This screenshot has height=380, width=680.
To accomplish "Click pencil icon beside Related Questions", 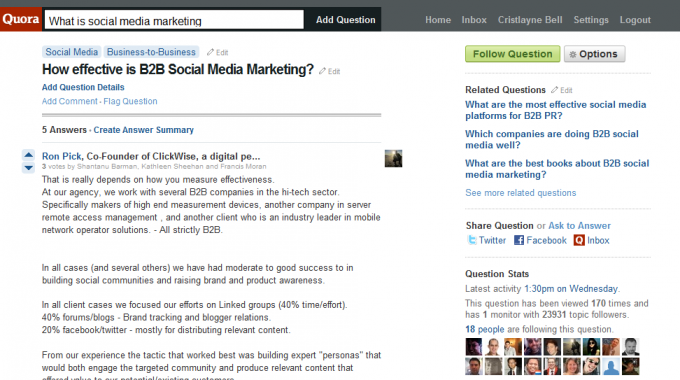I will click(x=555, y=90).
